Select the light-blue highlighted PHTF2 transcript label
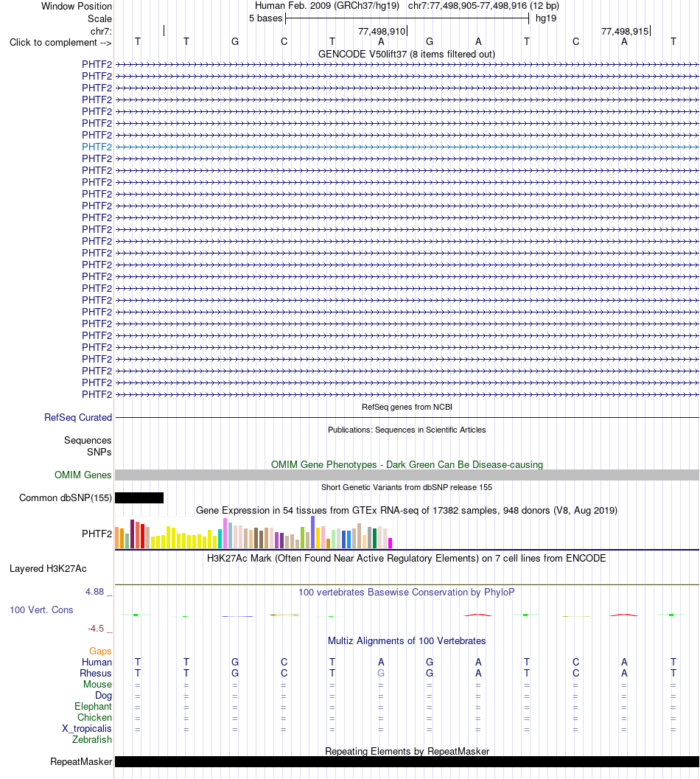Screen dimensions: 700x779 pyautogui.click(x=97, y=147)
